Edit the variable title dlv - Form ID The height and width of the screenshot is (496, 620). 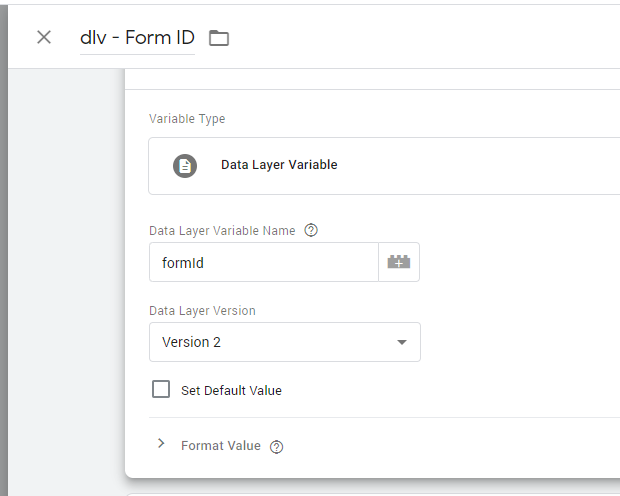(137, 38)
